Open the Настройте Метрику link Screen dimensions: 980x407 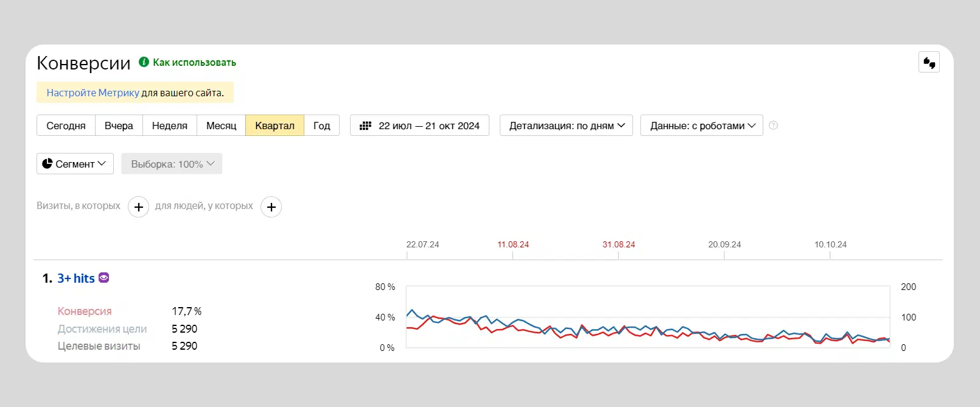coord(93,93)
